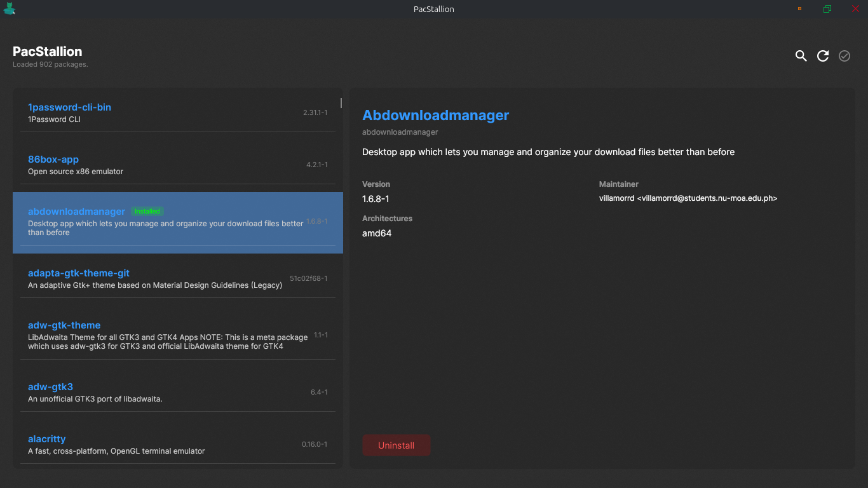Viewport: 868px width, 488px height.
Task: Close the PacStallion window
Action: [855, 9]
